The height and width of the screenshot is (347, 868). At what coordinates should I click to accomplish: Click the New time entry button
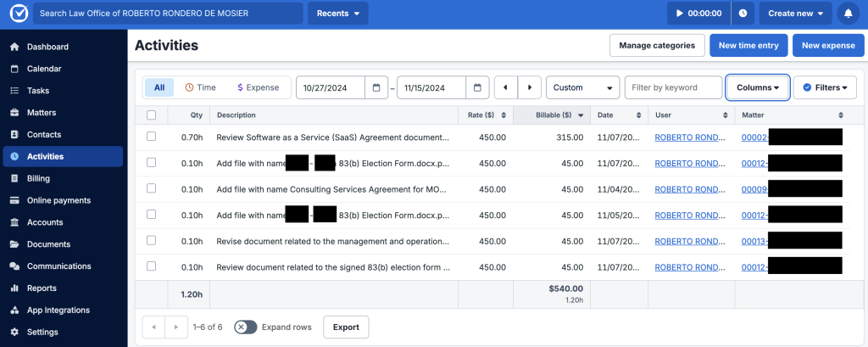(x=748, y=45)
